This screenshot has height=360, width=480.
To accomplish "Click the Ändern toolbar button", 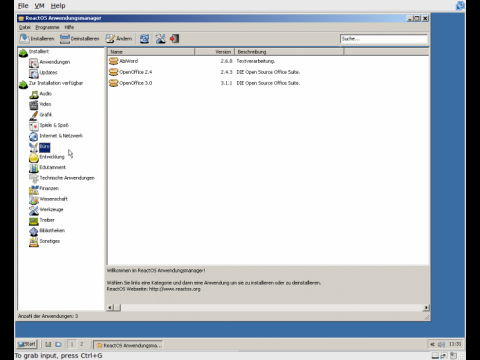I will (x=119, y=39).
